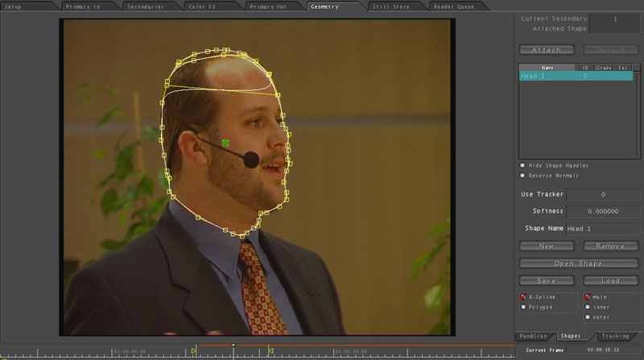644x360 pixels.
Task: Open the Pan&Scan tab
Action: coord(534,336)
